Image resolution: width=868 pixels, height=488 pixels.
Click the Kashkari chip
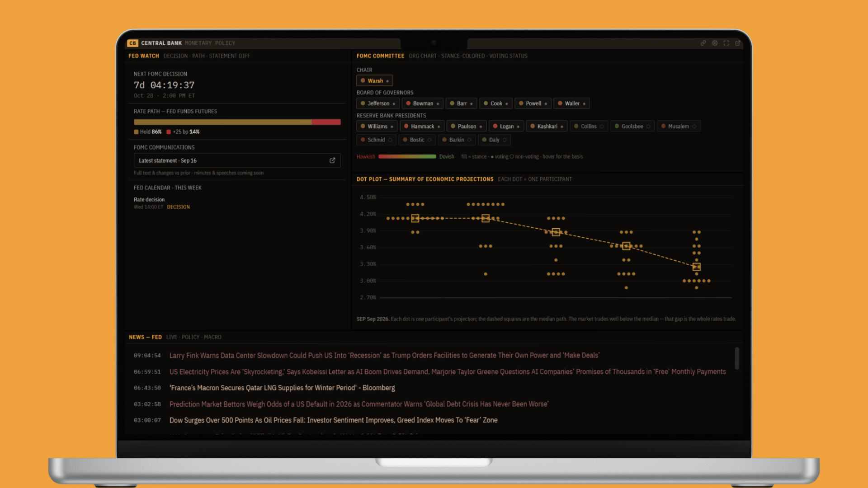[547, 127]
